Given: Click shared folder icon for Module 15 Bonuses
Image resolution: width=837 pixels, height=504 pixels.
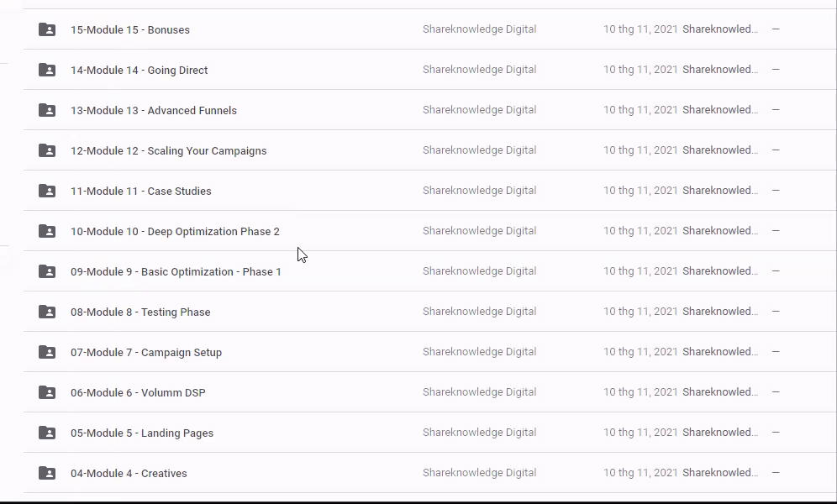Looking at the screenshot, I should pos(47,29).
